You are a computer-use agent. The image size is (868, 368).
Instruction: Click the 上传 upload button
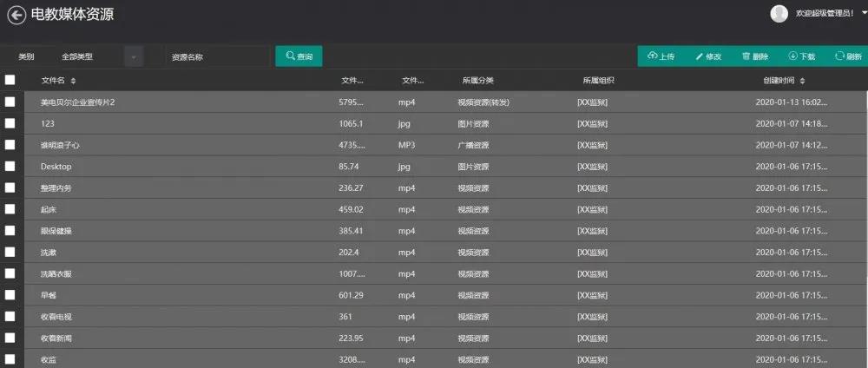tap(661, 56)
